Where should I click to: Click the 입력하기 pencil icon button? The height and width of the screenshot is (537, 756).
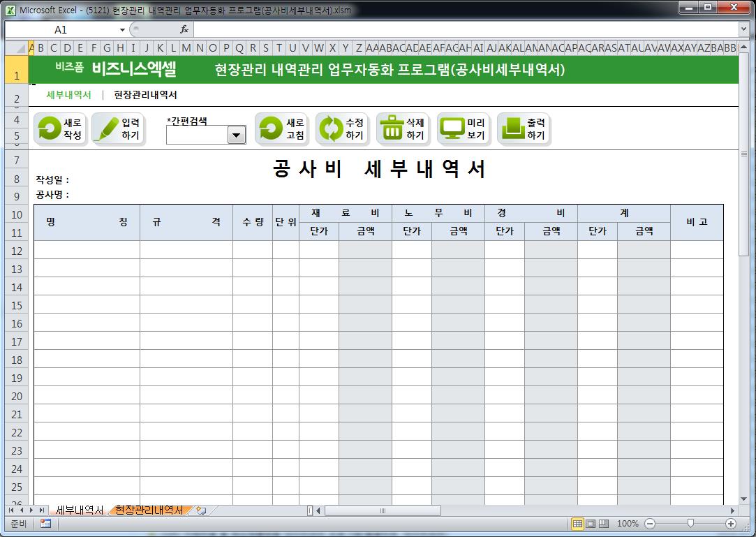click(x=118, y=129)
